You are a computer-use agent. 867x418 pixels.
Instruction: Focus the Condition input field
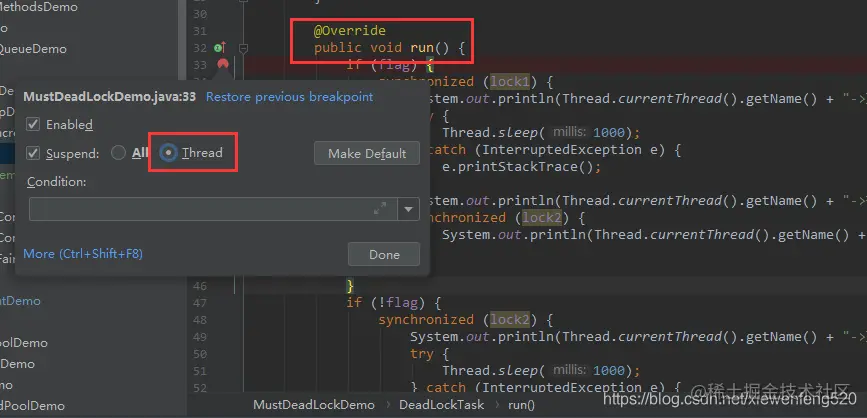tap(213, 209)
